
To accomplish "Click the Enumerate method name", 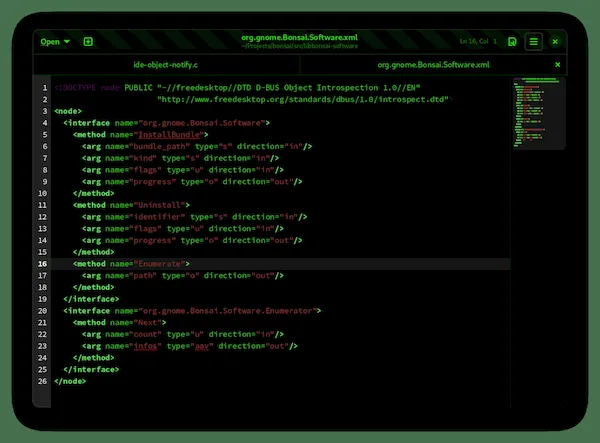I will pos(159,264).
